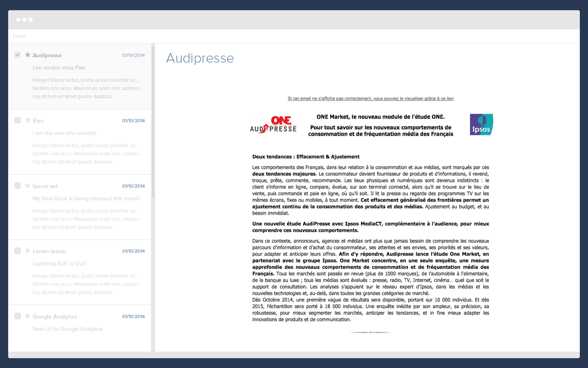Viewport: 588px width, 368px height.
Task: Open the email from Lorem ipsum
Action: (80, 272)
